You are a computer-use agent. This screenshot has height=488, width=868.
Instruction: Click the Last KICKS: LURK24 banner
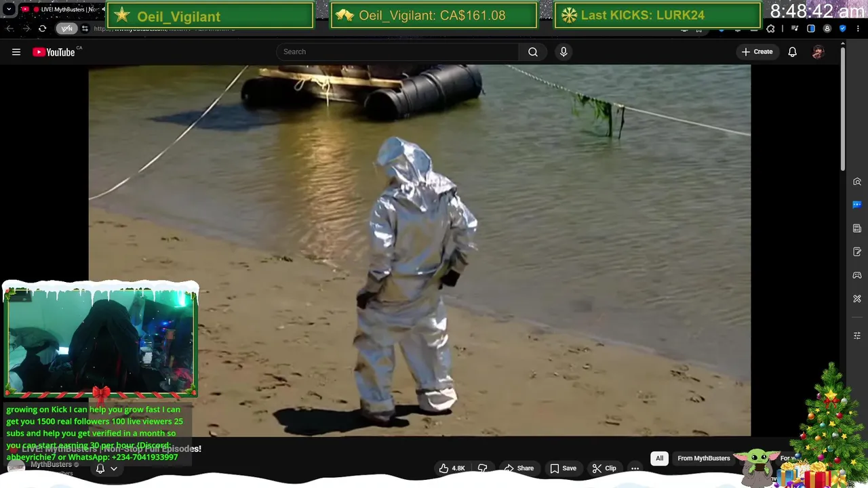(657, 15)
